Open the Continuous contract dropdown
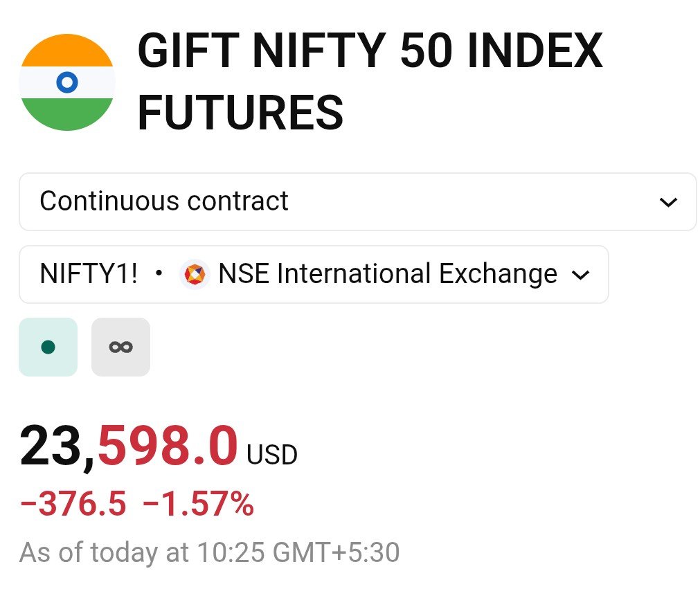This screenshot has height=616, width=700. [357, 202]
